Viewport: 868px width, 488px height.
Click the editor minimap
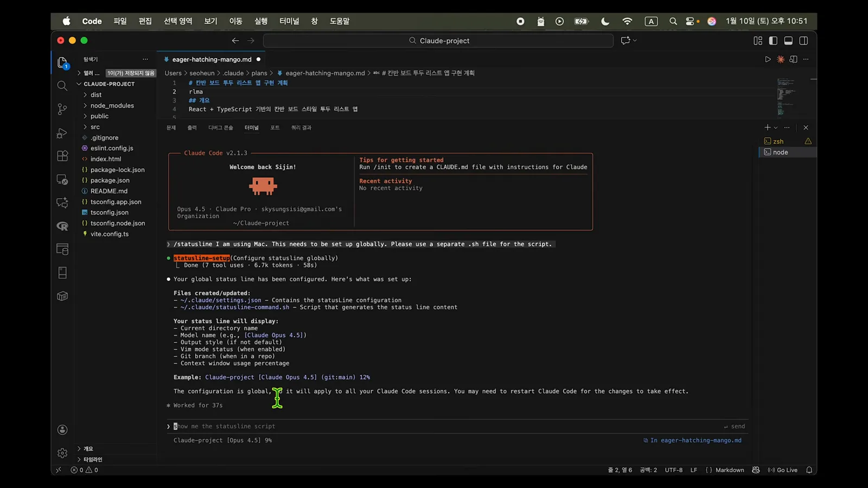pyautogui.click(x=786, y=97)
